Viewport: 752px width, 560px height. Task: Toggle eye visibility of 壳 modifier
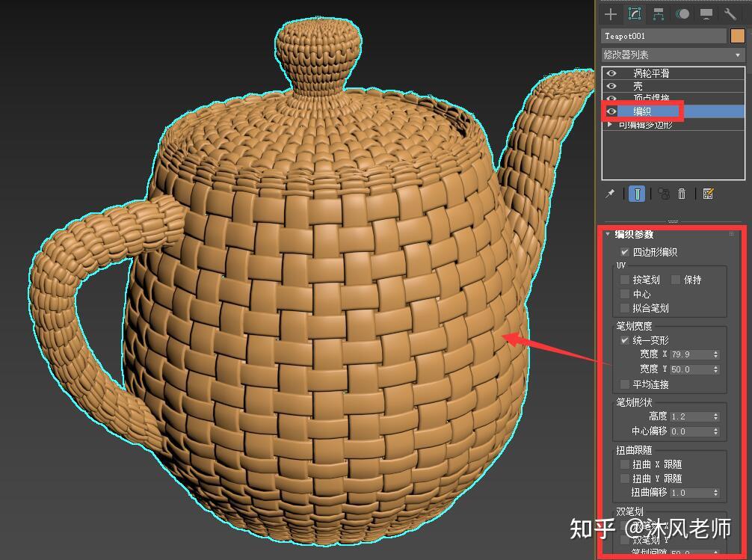pyautogui.click(x=611, y=86)
